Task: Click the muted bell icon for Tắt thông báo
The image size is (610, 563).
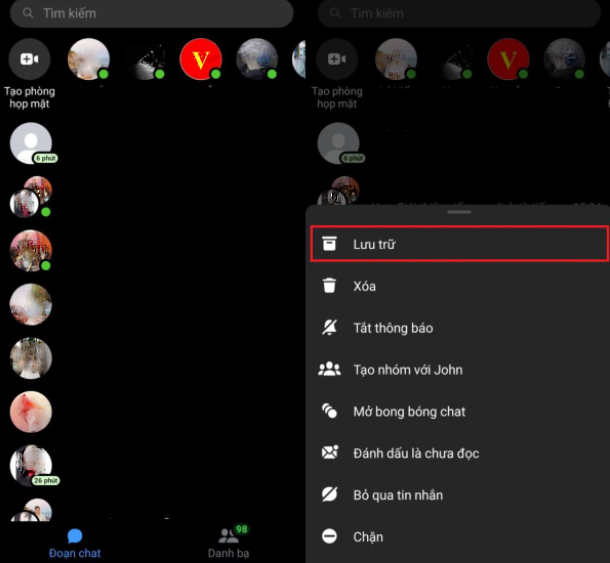Action: tap(329, 328)
